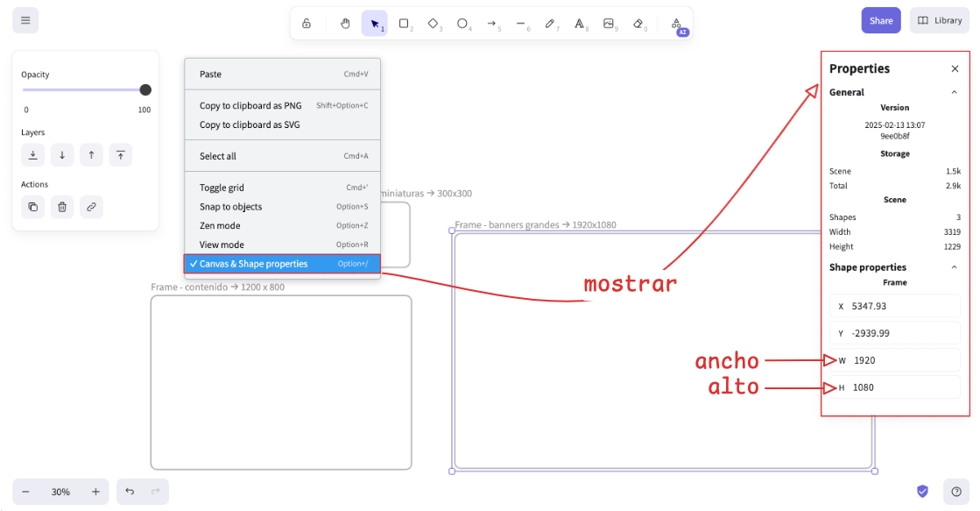
Task: Open the Library panel
Action: (x=939, y=20)
